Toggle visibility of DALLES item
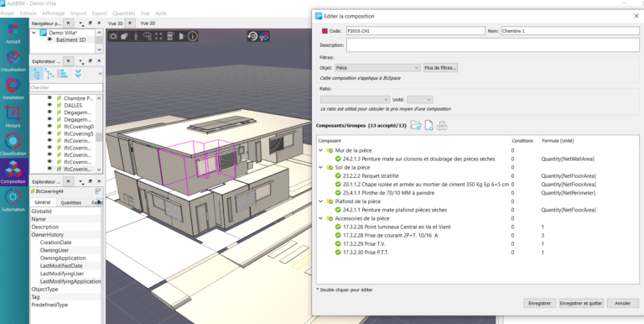 click(x=49, y=105)
